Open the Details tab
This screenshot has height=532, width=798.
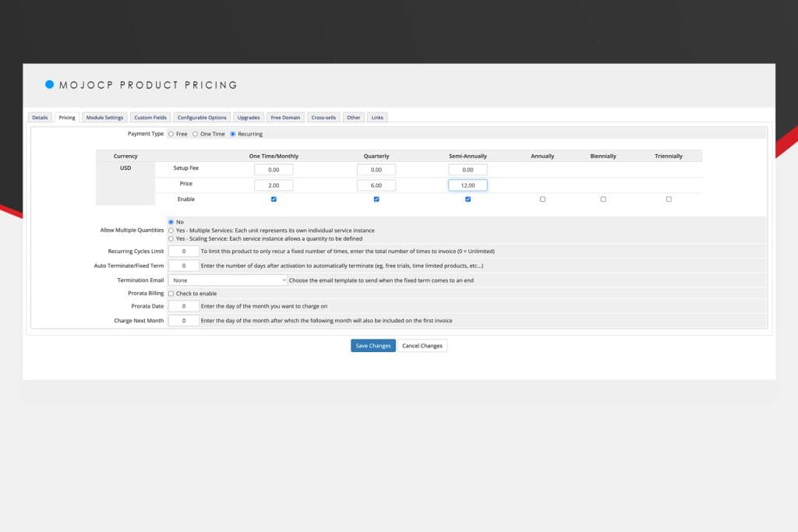click(x=40, y=118)
